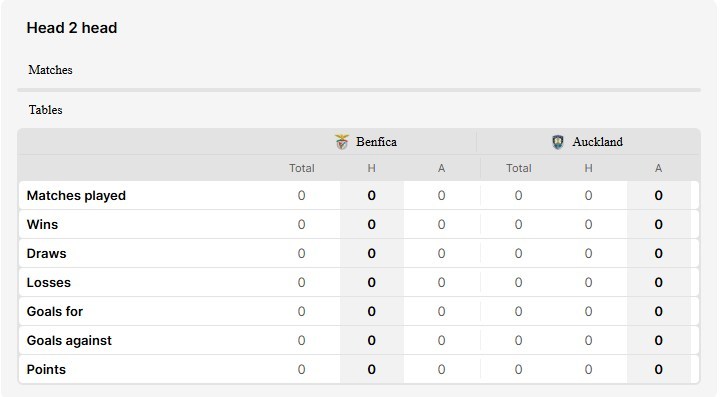Image resolution: width=725 pixels, height=397 pixels.
Task: Select Auckland's A away column header
Action: pyautogui.click(x=658, y=168)
